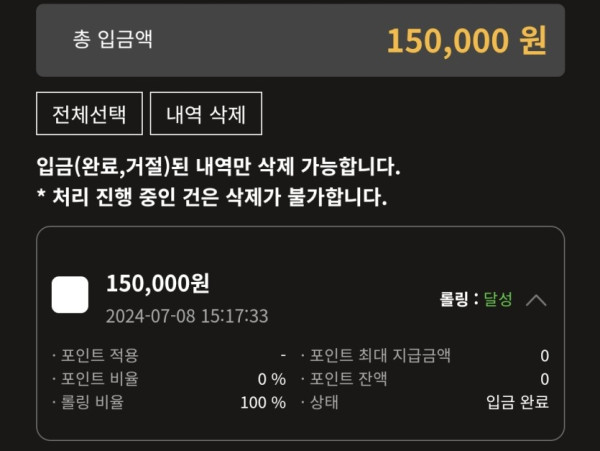This screenshot has width=600, height=451.
Task: Click the white 150,000원 entry amount
Action: (x=158, y=283)
